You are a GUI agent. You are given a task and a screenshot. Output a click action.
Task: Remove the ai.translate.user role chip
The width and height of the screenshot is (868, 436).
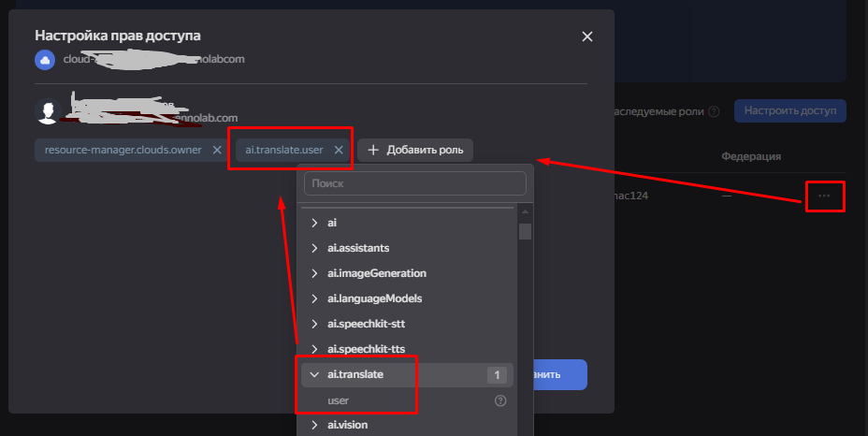(339, 150)
